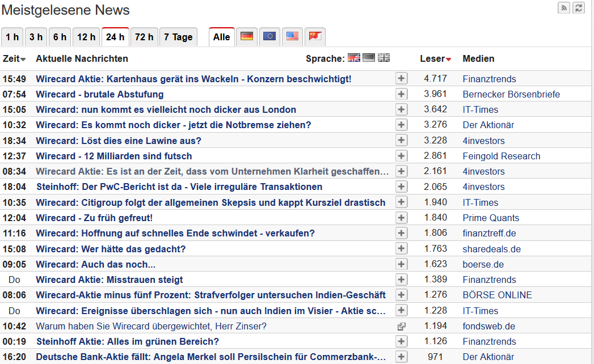594x364 pixels.
Task: Expand plus for Auch das noch article
Action: [x=401, y=264]
